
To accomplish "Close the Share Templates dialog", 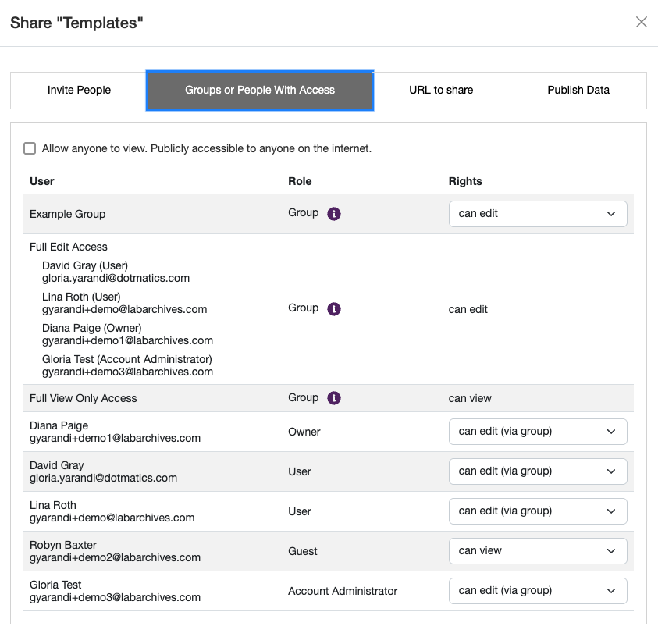I will point(641,22).
